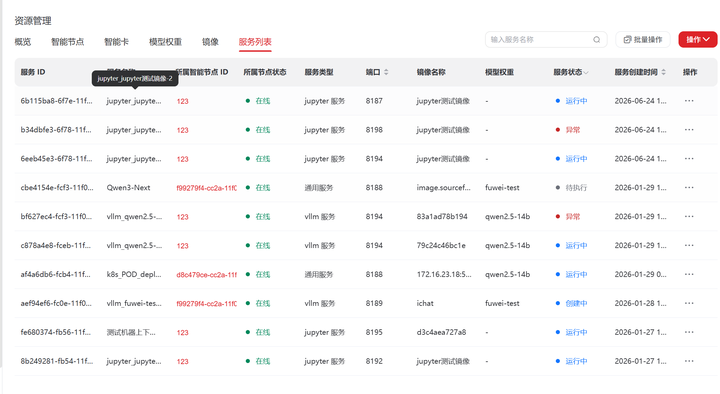Open node ID f99279f4 link for Qwen3-Next
Screen dimensions: 720x394
pyautogui.click(x=207, y=188)
